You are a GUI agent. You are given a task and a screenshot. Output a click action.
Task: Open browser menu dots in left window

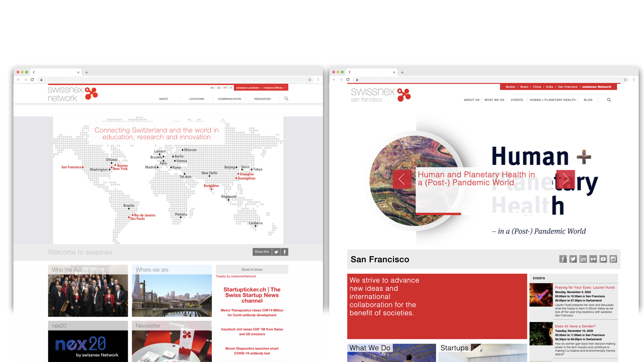(x=318, y=80)
